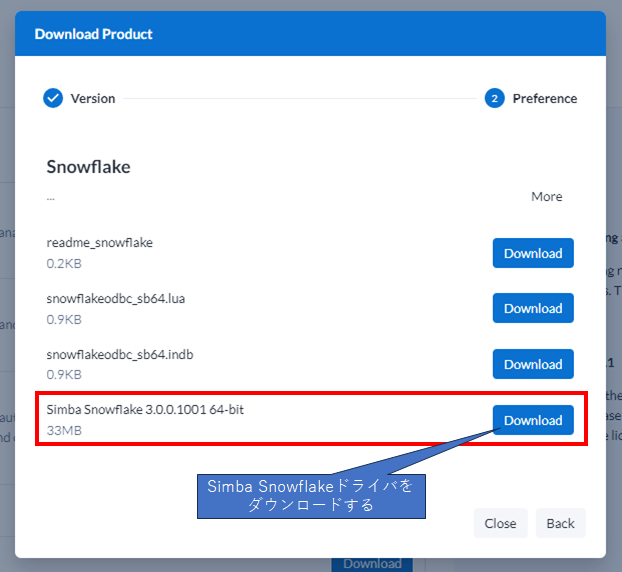Click the Version step checkmark icon
Screen dimensions: 622x572
click(x=53, y=98)
